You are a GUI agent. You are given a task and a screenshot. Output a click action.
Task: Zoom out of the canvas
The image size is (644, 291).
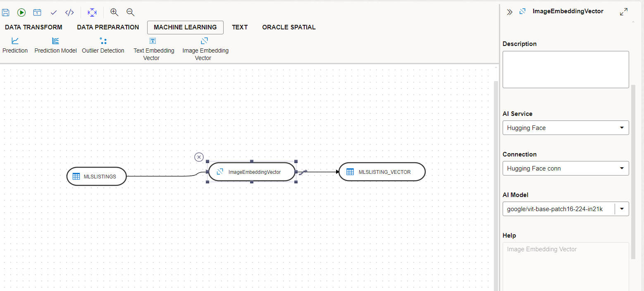tap(130, 12)
